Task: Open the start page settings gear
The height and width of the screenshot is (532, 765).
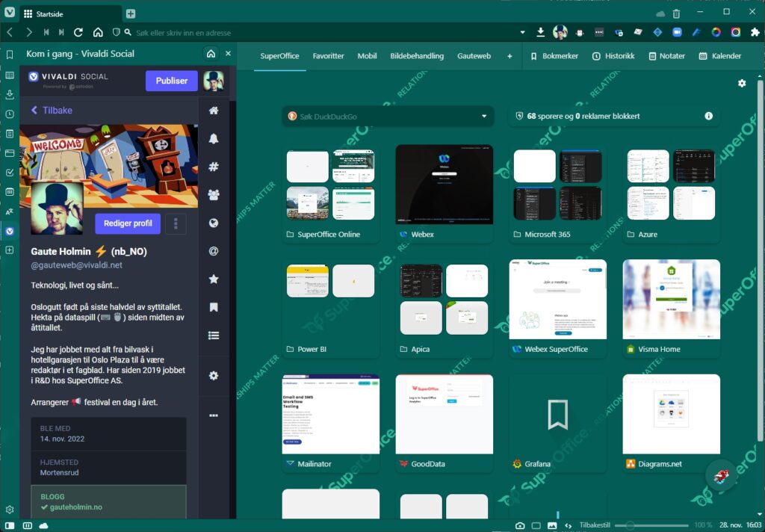Action: [x=742, y=83]
